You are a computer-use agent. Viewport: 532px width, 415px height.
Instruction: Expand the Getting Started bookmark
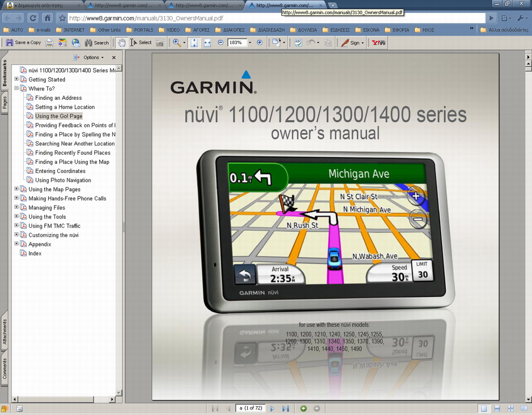[x=17, y=79]
